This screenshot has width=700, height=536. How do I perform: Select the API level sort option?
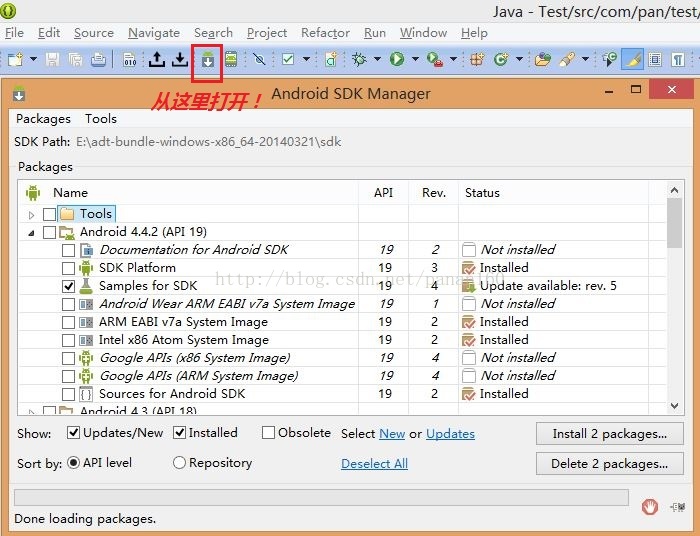(73, 463)
